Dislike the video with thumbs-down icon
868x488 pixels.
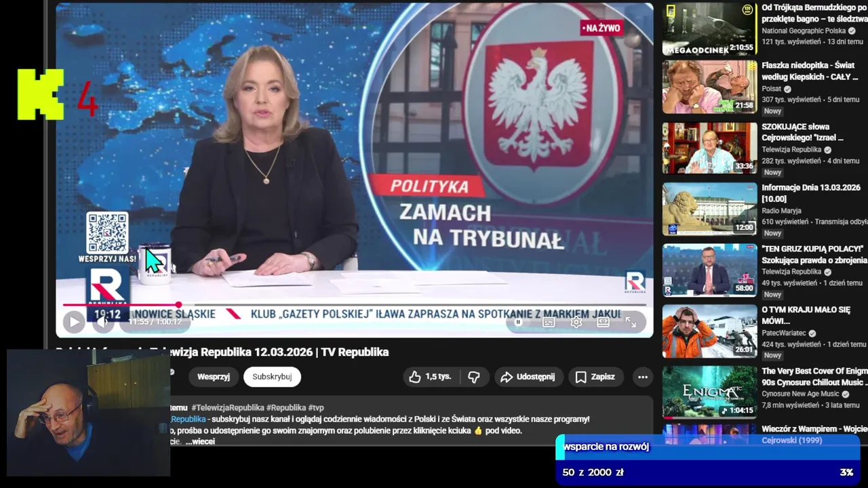[474, 377]
